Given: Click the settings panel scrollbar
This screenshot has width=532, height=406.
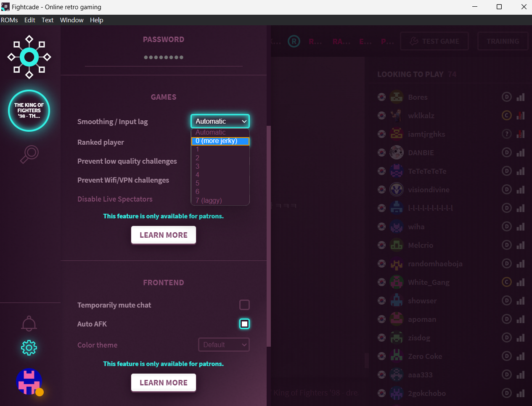Looking at the screenshot, I should pos(269,236).
